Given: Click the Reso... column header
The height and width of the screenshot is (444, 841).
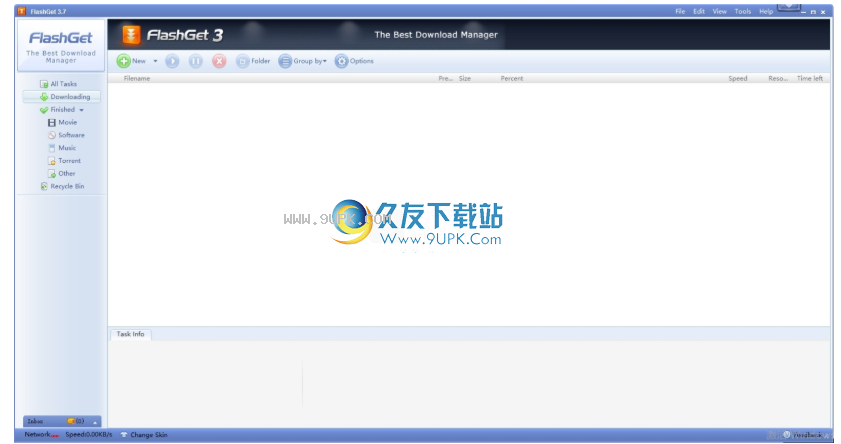Looking at the screenshot, I should (x=778, y=78).
